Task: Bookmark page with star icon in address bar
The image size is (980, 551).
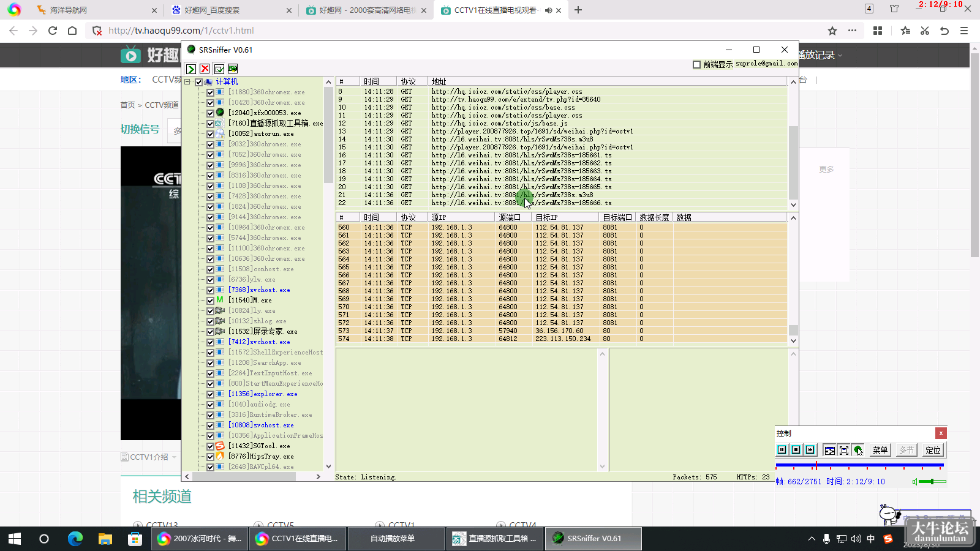Action: click(832, 31)
